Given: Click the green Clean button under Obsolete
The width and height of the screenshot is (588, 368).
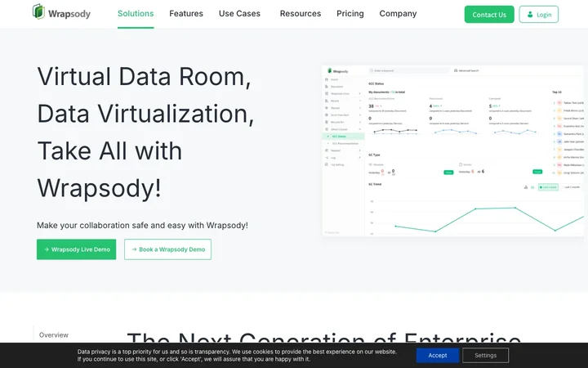Looking at the screenshot, I should [x=448, y=173].
